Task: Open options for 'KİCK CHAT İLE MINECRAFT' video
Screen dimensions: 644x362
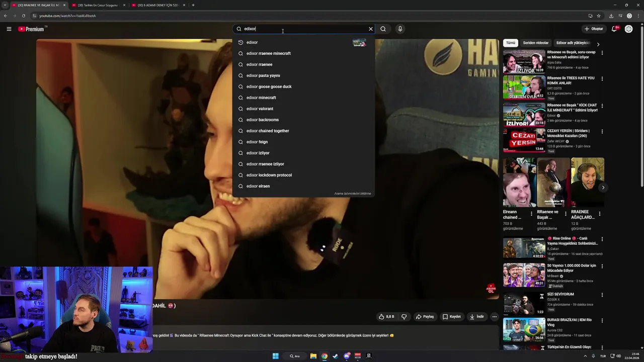Action: pyautogui.click(x=602, y=106)
